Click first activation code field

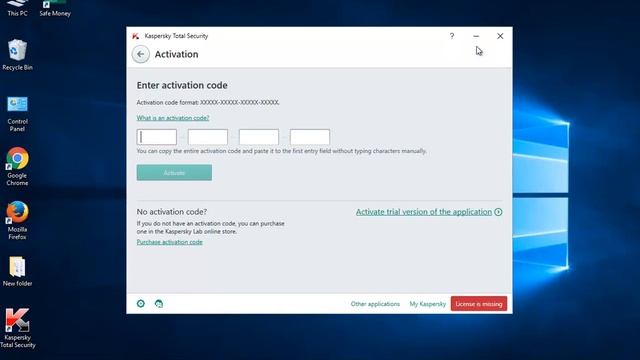157,137
